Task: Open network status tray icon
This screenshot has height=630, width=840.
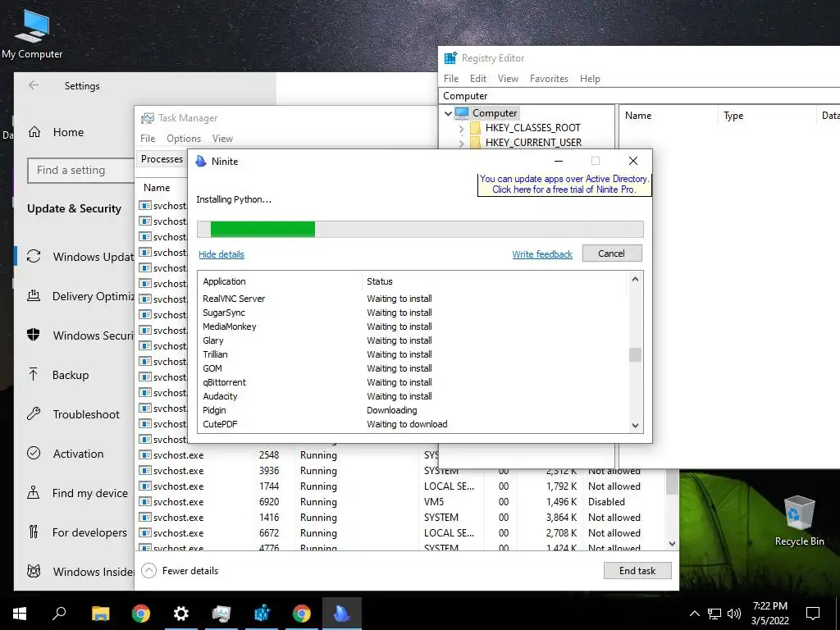Action: (x=714, y=614)
